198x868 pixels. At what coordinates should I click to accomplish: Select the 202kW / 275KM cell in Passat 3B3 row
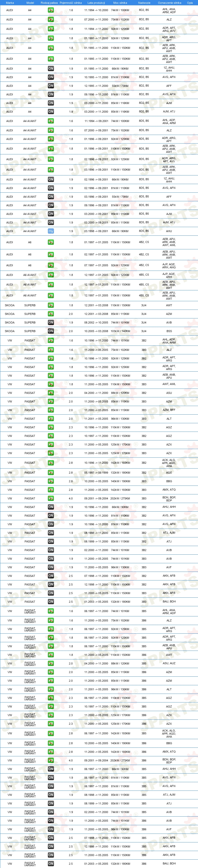pyautogui.click(x=120, y=499)
